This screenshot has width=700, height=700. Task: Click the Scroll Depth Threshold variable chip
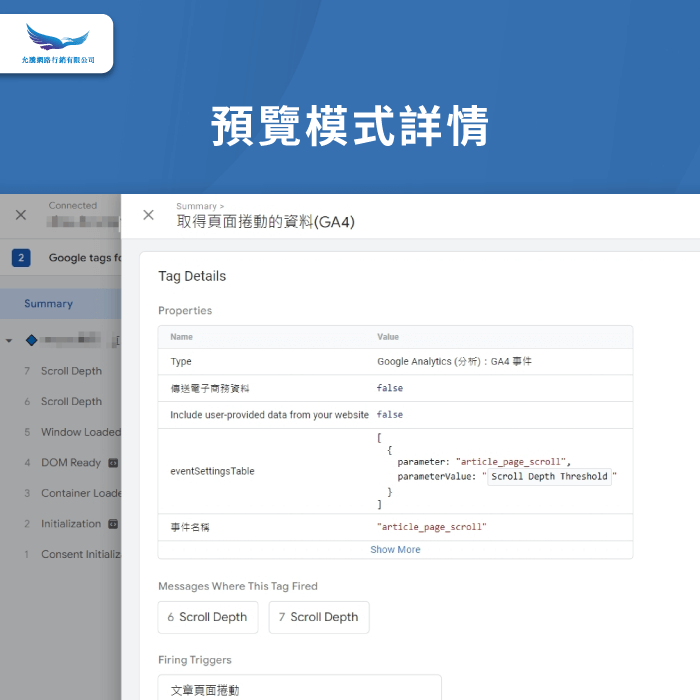pyautogui.click(x=549, y=477)
